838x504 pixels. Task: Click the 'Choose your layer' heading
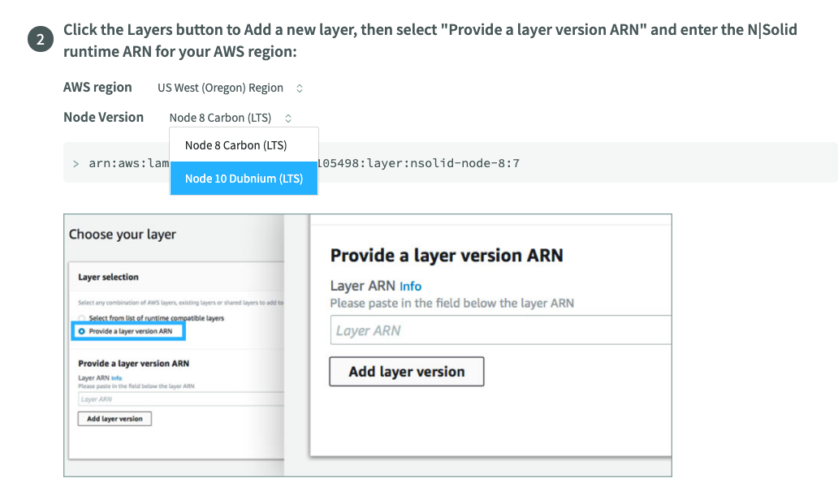pos(123,235)
